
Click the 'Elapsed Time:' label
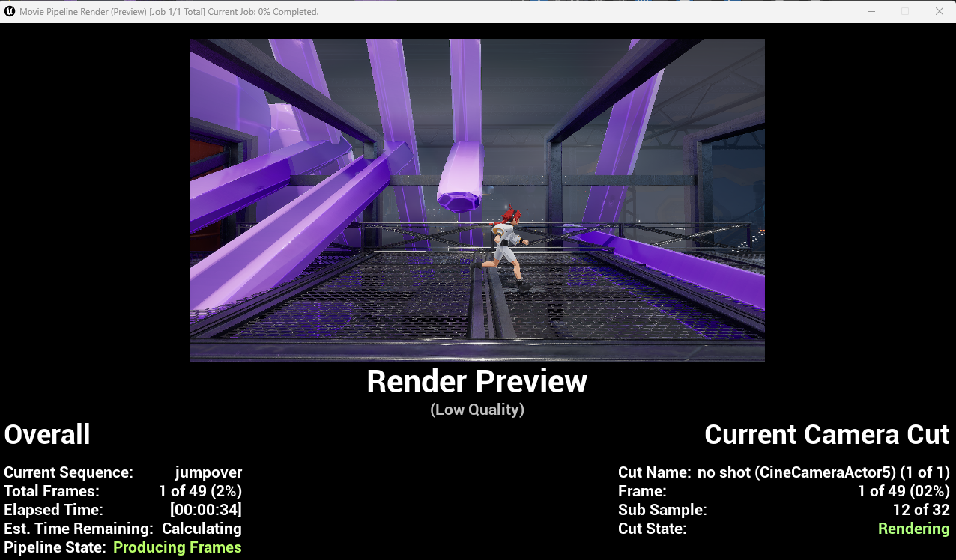[x=53, y=510]
